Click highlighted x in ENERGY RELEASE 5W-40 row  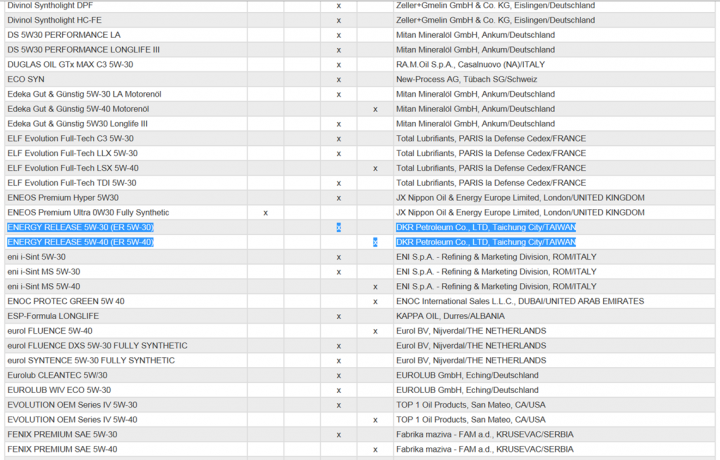coord(375,242)
